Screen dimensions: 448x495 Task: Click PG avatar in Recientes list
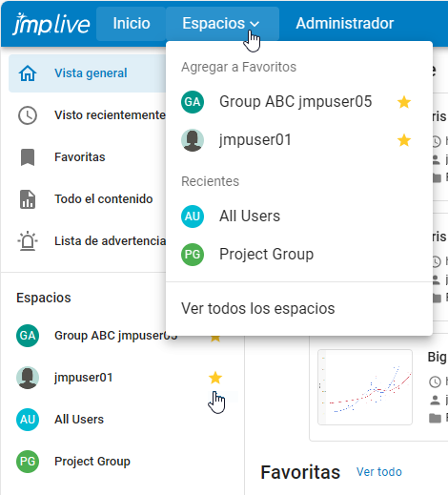[193, 255]
